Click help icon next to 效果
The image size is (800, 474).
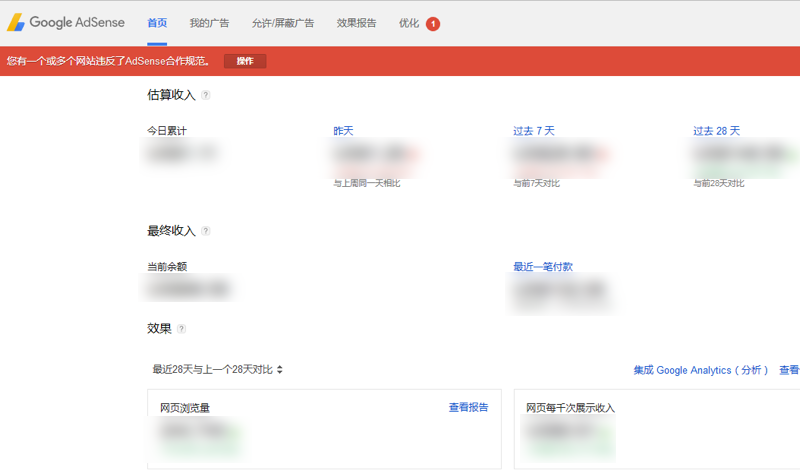click(x=181, y=329)
